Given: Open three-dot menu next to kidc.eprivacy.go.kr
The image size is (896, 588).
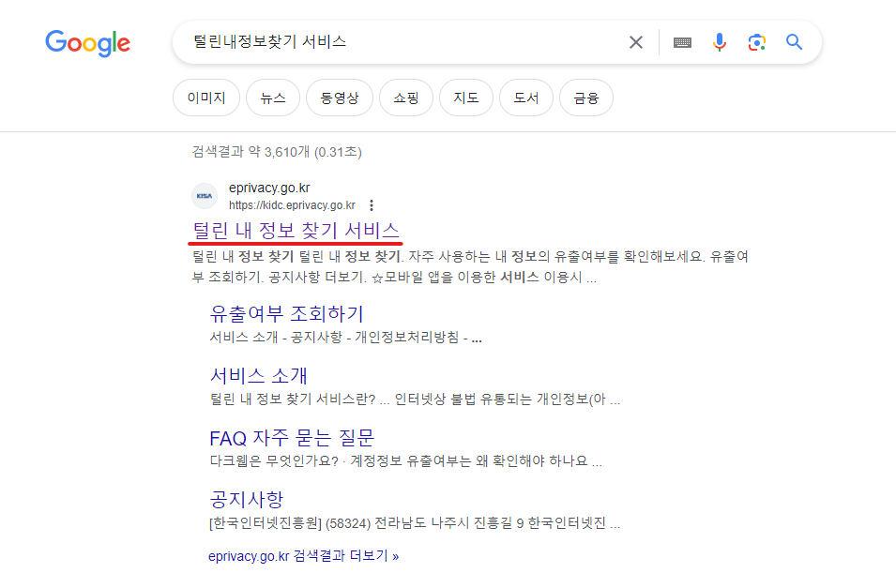Looking at the screenshot, I should (372, 205).
